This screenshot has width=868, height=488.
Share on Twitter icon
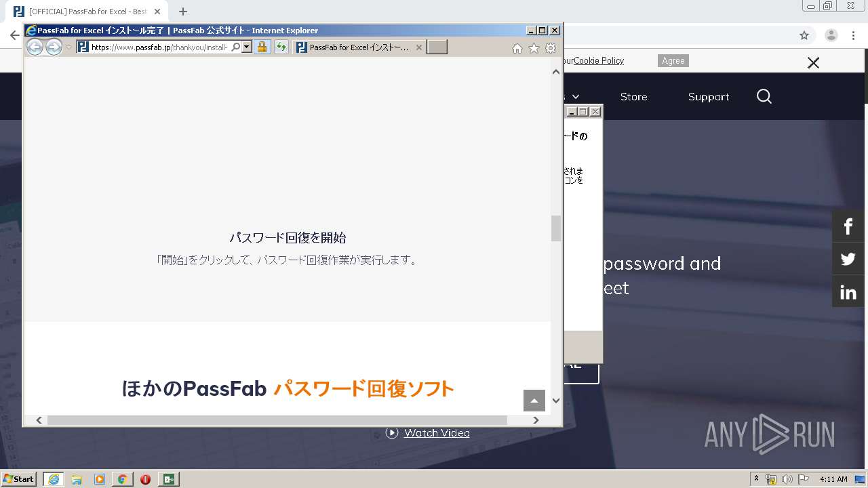tap(848, 259)
